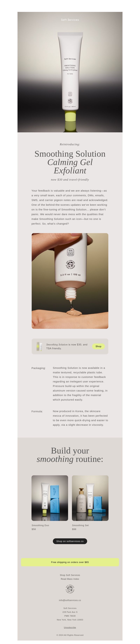
Task: Click the Smoothing Duo $58 price
Action: tap(34, 529)
